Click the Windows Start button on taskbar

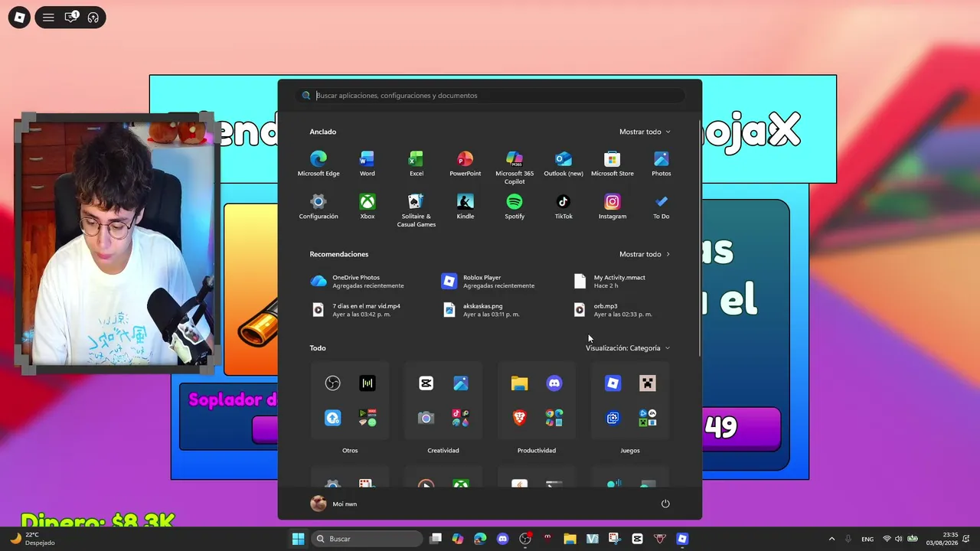(298, 539)
